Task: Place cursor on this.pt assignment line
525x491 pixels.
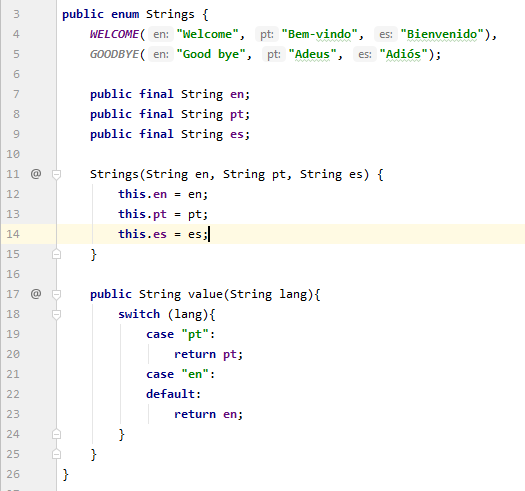Action: coord(163,214)
